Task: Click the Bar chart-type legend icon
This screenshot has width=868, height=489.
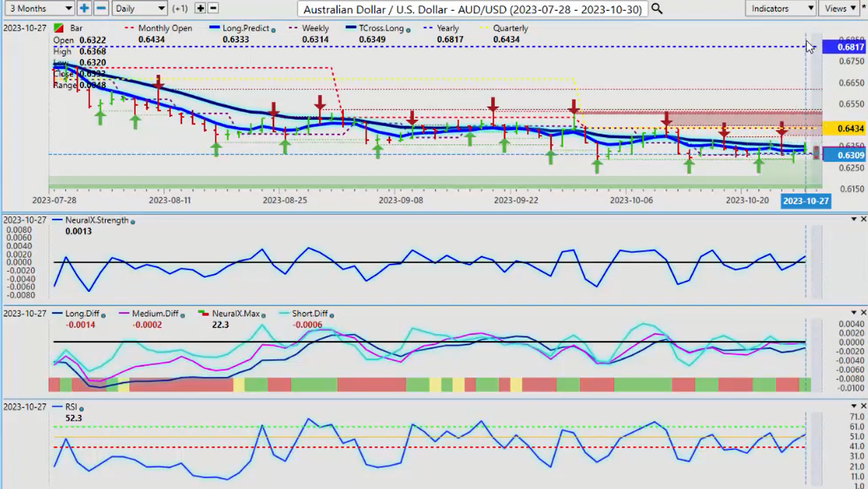Action: coord(59,29)
